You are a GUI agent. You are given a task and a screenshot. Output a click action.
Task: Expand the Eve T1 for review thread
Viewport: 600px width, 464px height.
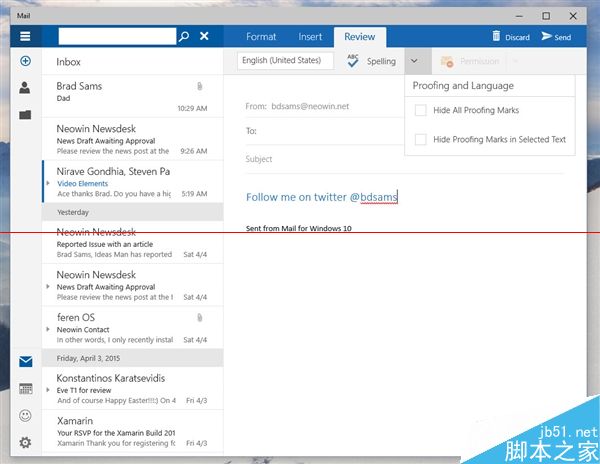click(48, 390)
